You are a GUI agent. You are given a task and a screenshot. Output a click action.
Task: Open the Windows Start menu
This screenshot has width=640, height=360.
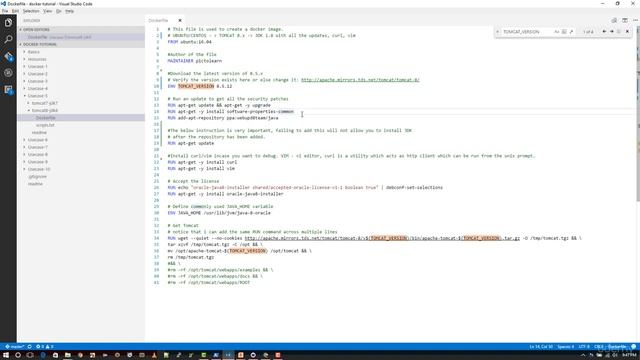[6, 355]
